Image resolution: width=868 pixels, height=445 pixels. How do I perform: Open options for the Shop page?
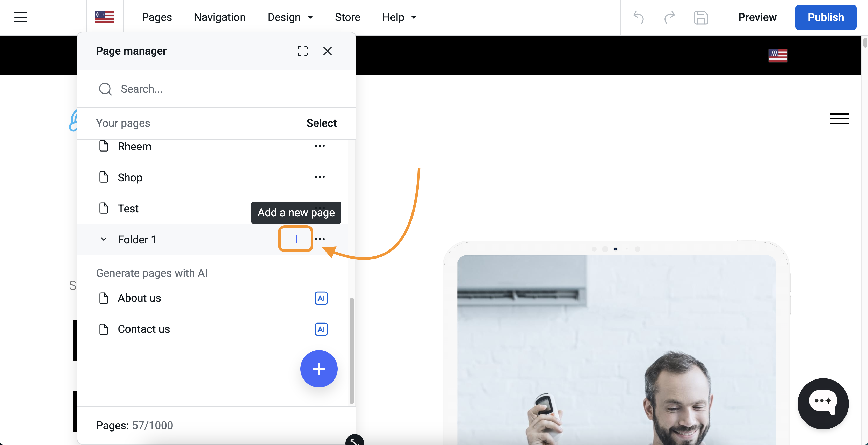pyautogui.click(x=320, y=177)
